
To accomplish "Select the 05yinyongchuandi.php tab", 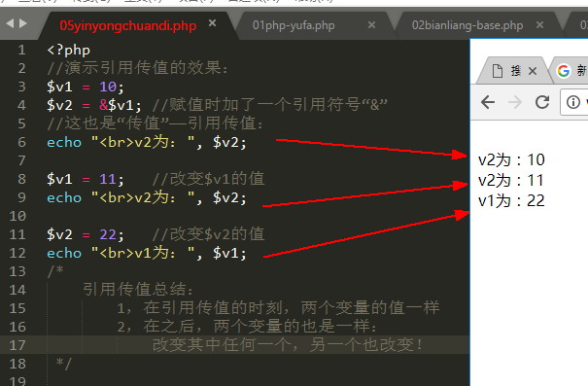I will point(128,25).
